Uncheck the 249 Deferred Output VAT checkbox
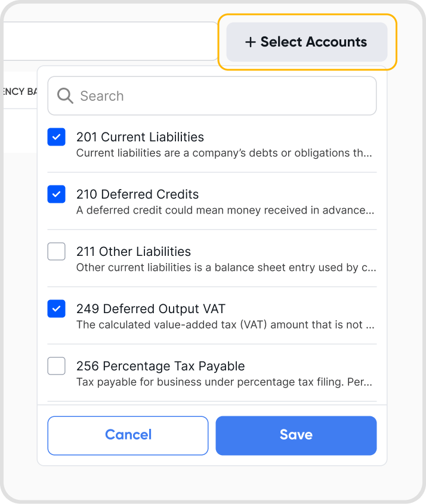 [x=56, y=308]
